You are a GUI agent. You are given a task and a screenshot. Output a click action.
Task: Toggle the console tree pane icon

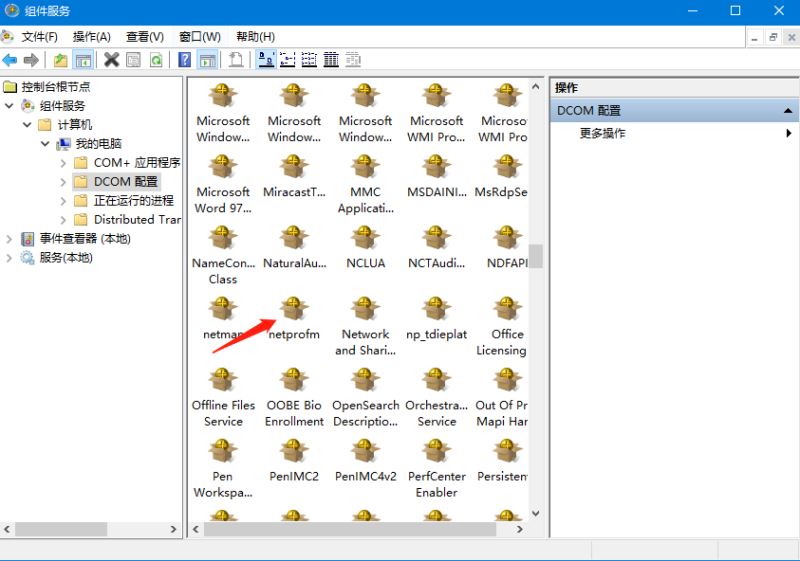click(x=83, y=60)
